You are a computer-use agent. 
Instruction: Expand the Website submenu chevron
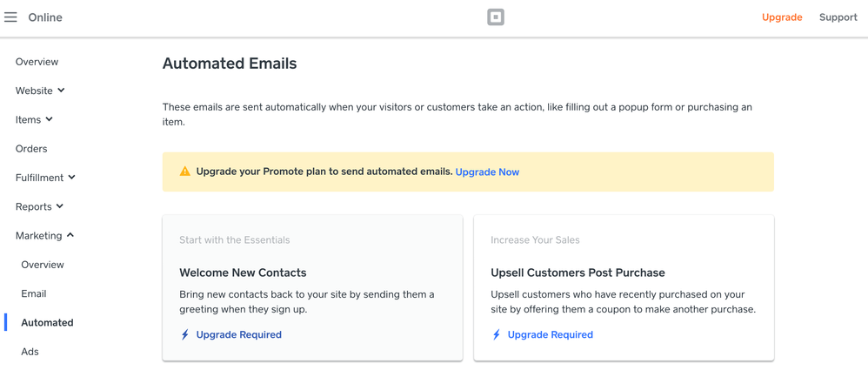(x=62, y=91)
